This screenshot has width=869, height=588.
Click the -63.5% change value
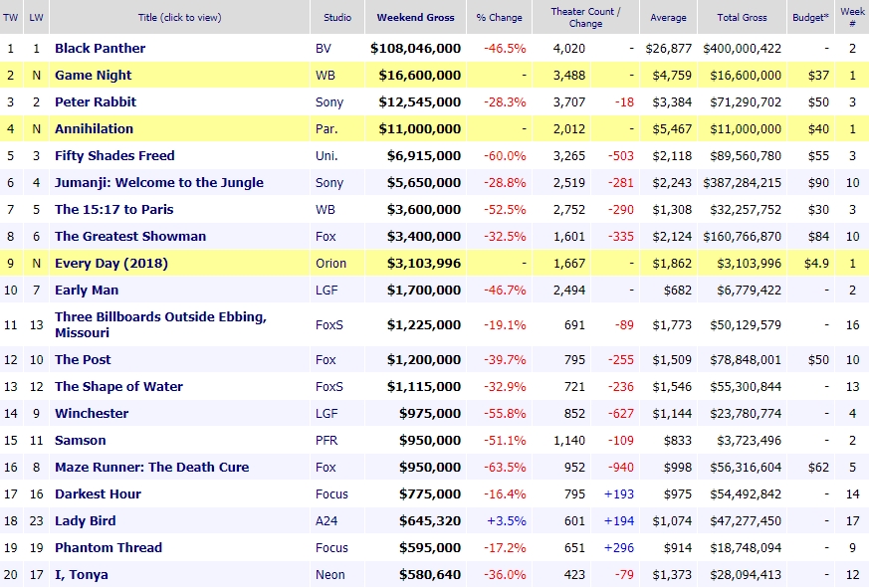point(505,468)
